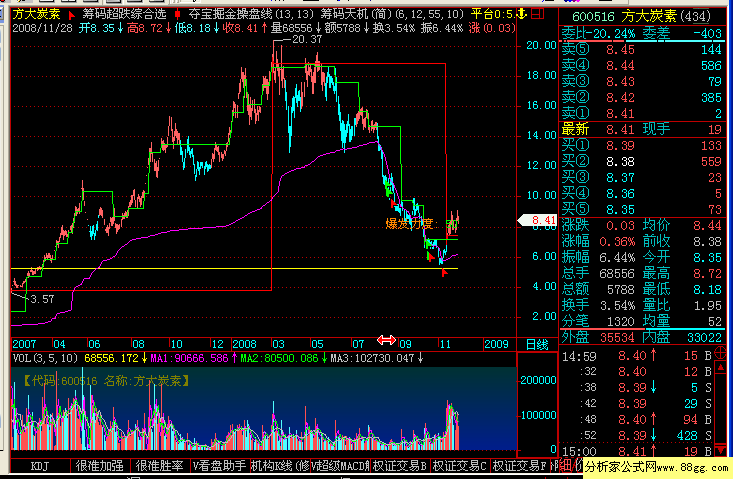Click the MA1:90666.586 volume average label
Image resolution: width=733 pixels, height=479 pixels.
(189, 358)
